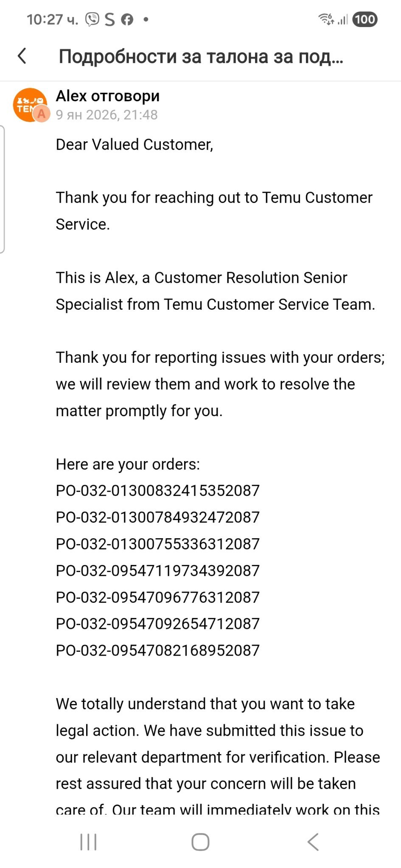Tap order PO-032-09547119734392087

(x=157, y=571)
